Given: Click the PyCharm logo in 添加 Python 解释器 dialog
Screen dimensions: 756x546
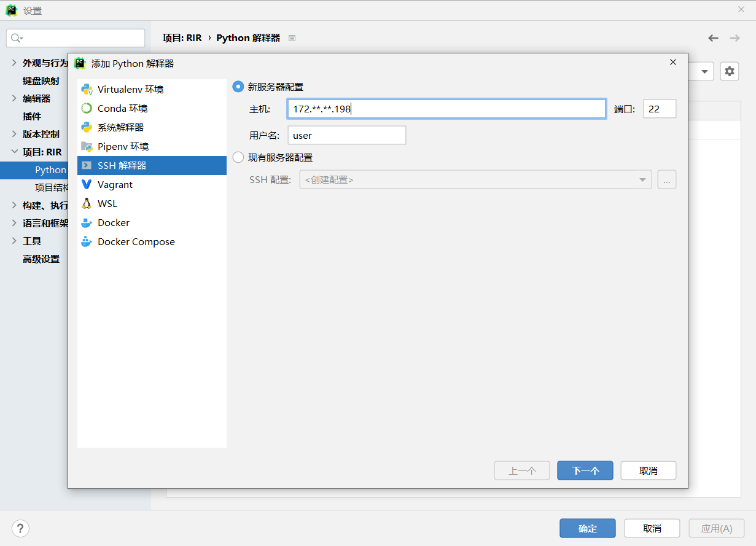Looking at the screenshot, I should (x=80, y=63).
